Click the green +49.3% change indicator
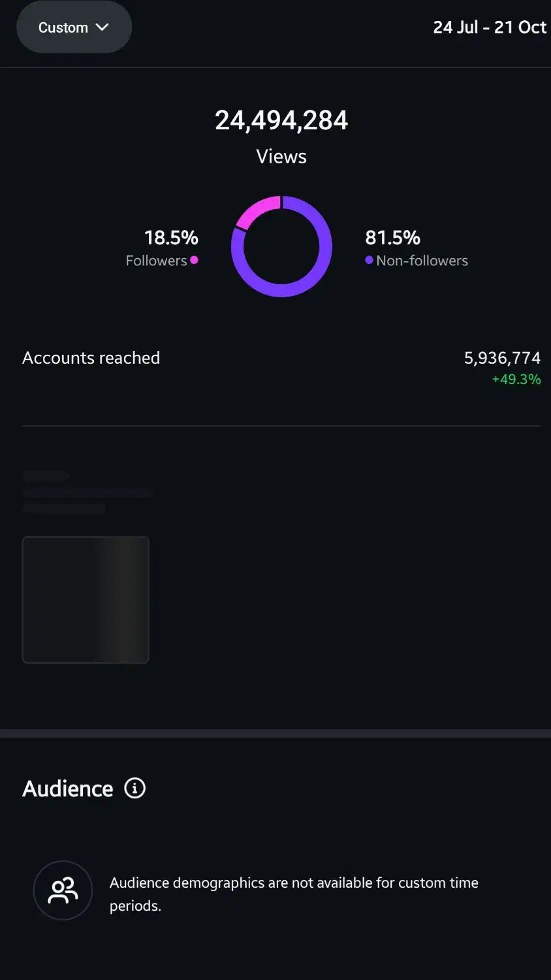The width and height of the screenshot is (551, 980). (516, 379)
